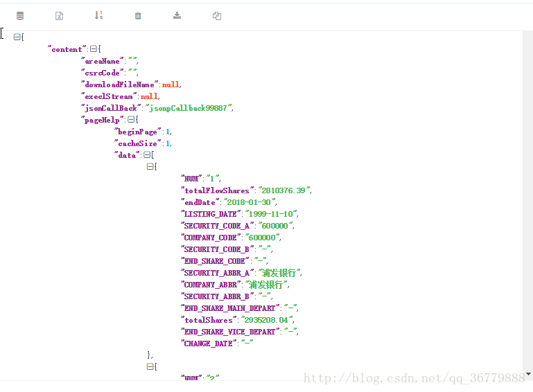Screen dimensions: 533x392
Task: Click the "2935208.04" totalShares value
Action: [x=268, y=320]
